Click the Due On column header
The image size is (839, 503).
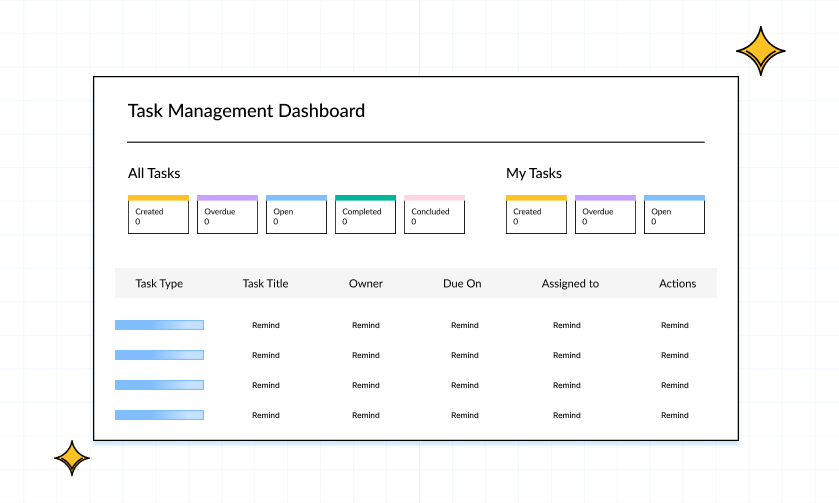[x=462, y=284]
